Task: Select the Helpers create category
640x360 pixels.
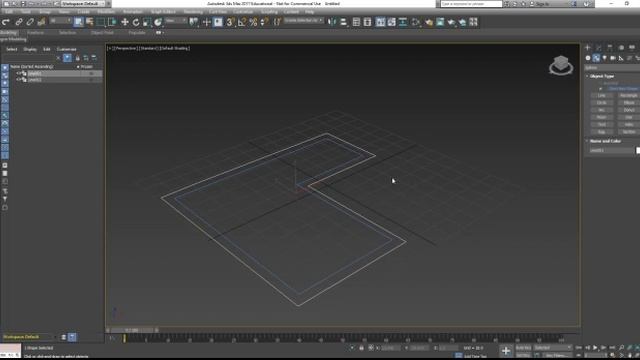Action: (x=621, y=58)
